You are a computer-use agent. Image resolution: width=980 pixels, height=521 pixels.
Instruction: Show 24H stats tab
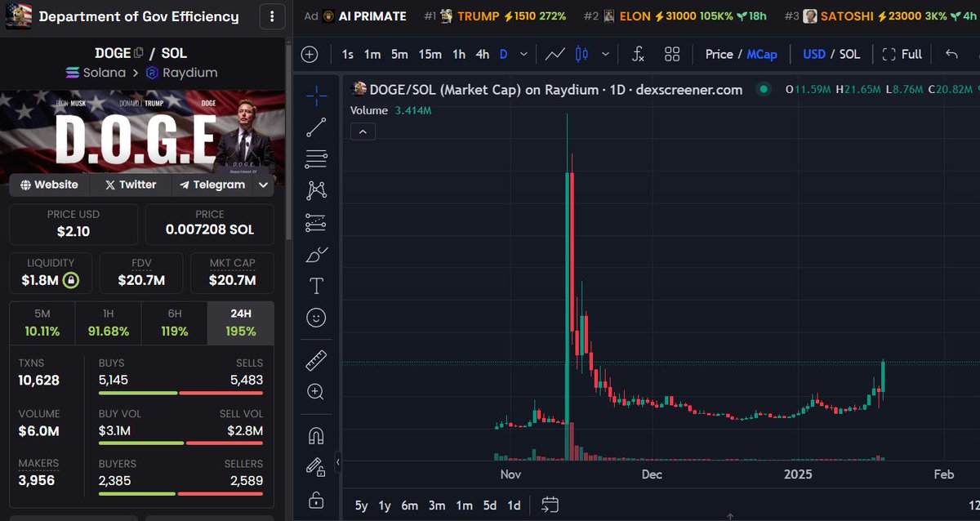(241, 322)
